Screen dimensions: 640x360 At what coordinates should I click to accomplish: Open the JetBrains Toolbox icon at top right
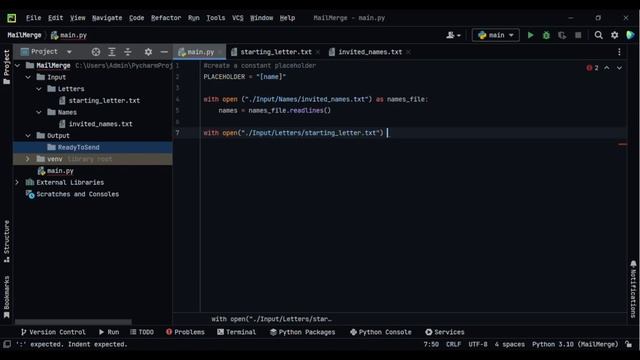[x=630, y=35]
